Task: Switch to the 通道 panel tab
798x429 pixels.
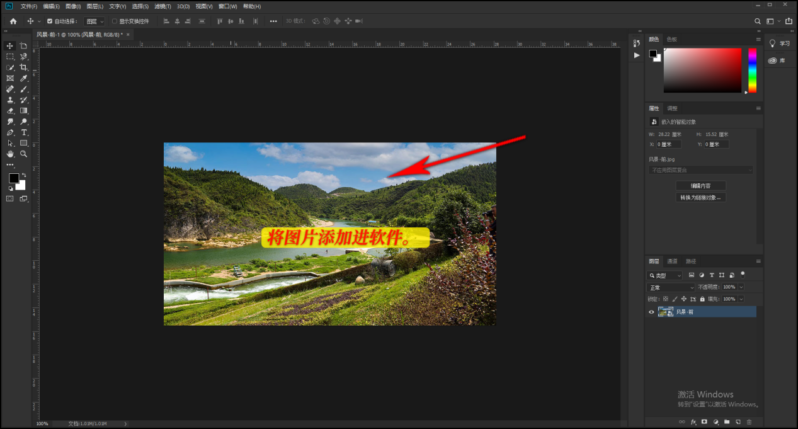Action: (672, 261)
